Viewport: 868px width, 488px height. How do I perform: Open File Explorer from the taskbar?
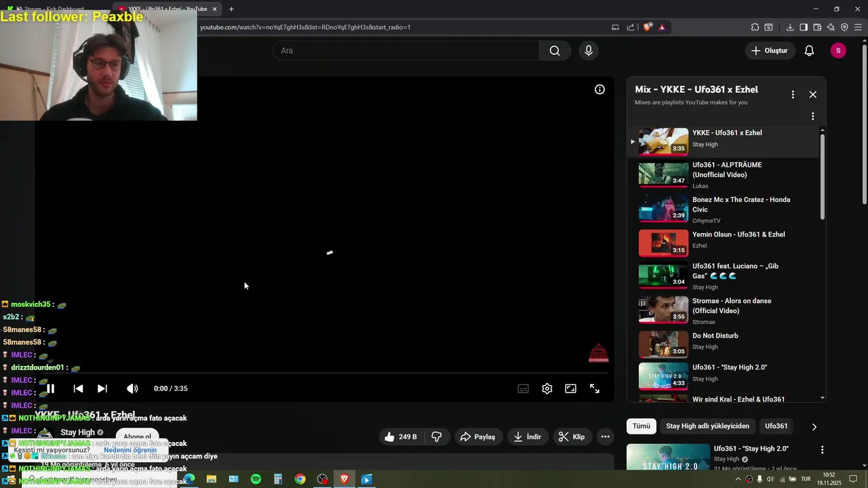[x=212, y=479]
